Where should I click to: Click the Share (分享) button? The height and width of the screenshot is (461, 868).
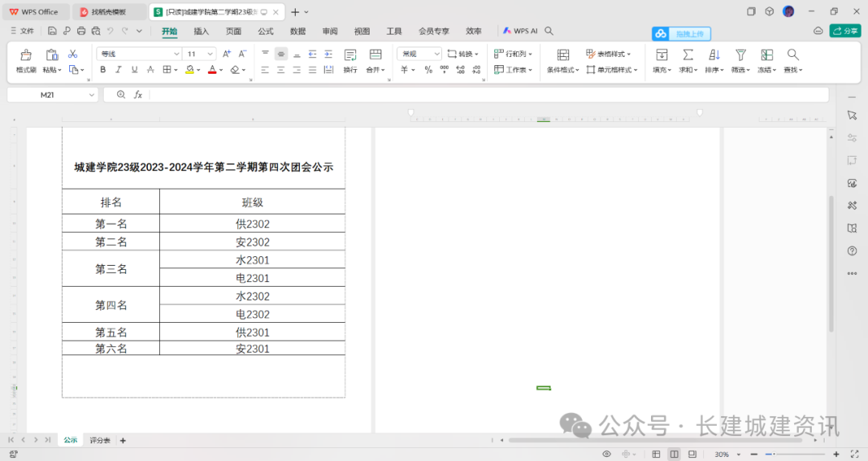click(x=845, y=31)
